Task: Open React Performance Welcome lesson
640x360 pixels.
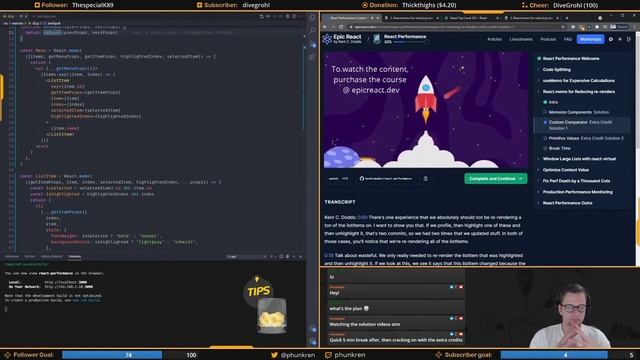Action: pyautogui.click(x=571, y=59)
